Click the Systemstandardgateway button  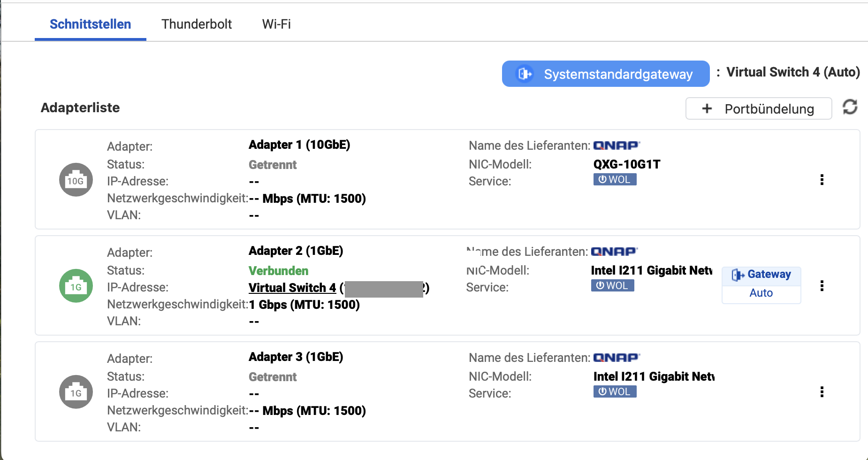click(605, 74)
